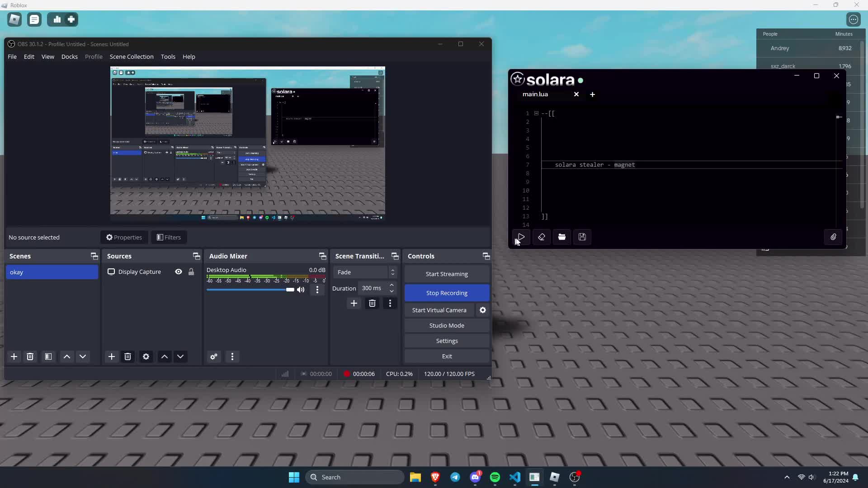Viewport: 868px width, 488px height.
Task: Open a script file in Solara
Action: coord(561,237)
